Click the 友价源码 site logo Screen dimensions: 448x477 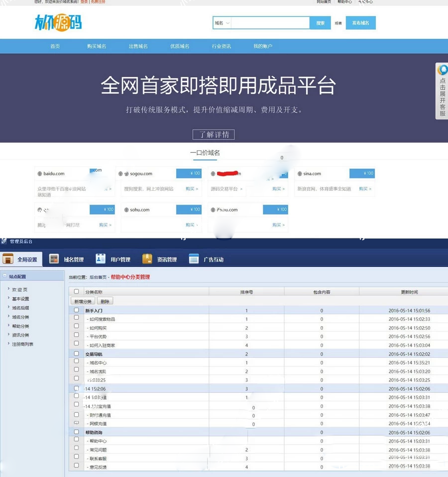click(x=58, y=22)
